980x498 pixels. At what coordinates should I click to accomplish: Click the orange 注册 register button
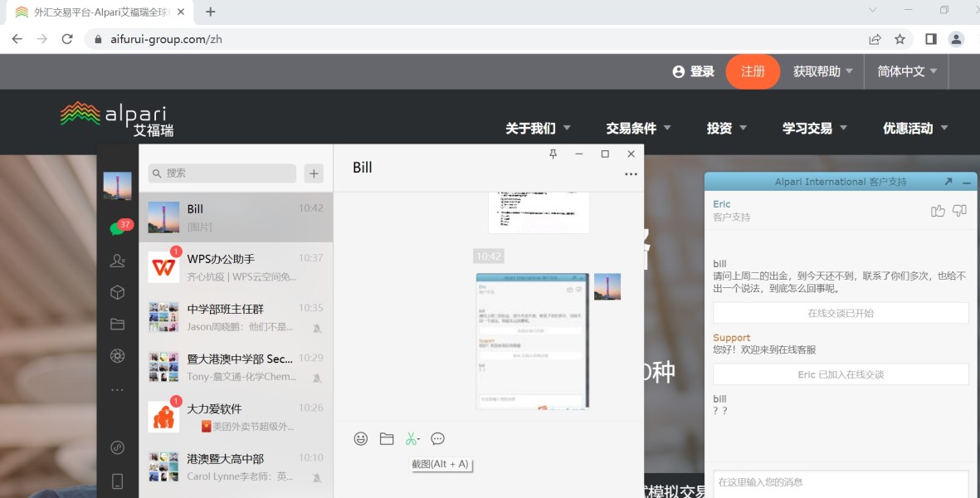coord(753,71)
